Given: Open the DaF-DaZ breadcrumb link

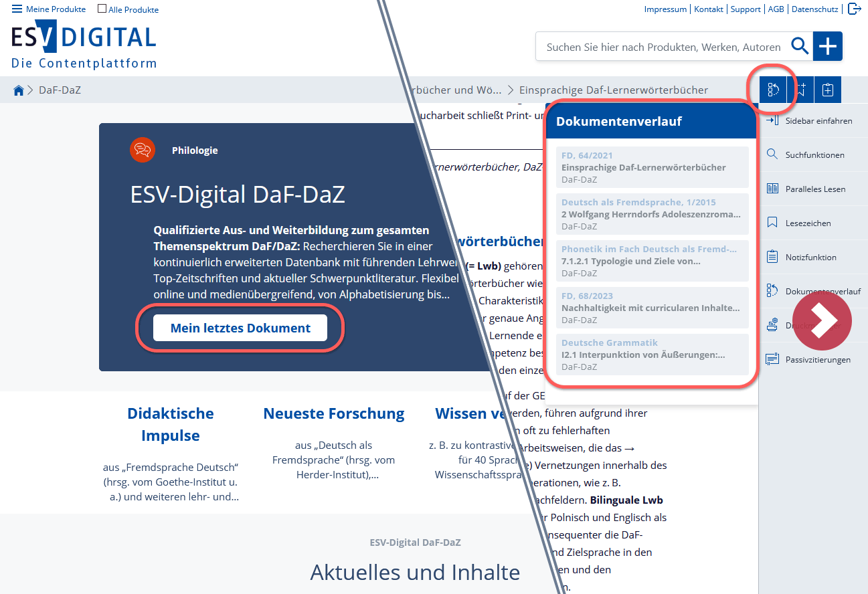Looking at the screenshot, I should 60,90.
